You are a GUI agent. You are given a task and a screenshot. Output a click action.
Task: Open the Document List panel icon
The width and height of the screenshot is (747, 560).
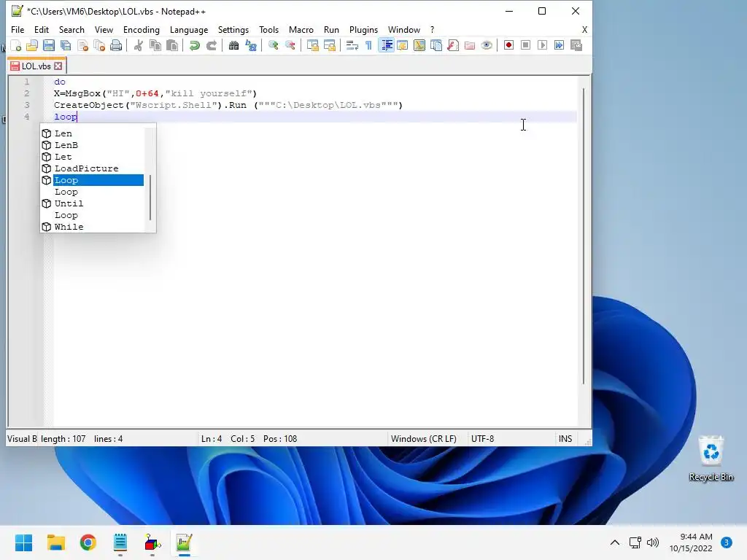tap(436, 46)
